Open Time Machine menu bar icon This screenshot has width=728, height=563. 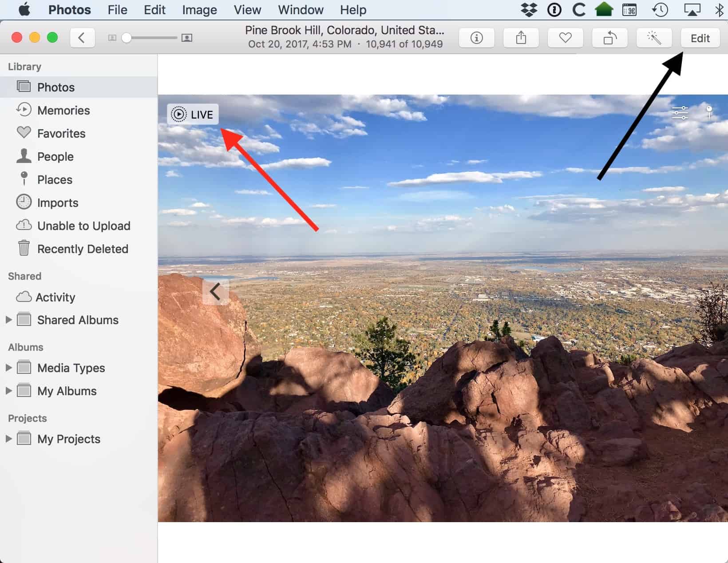tap(660, 10)
